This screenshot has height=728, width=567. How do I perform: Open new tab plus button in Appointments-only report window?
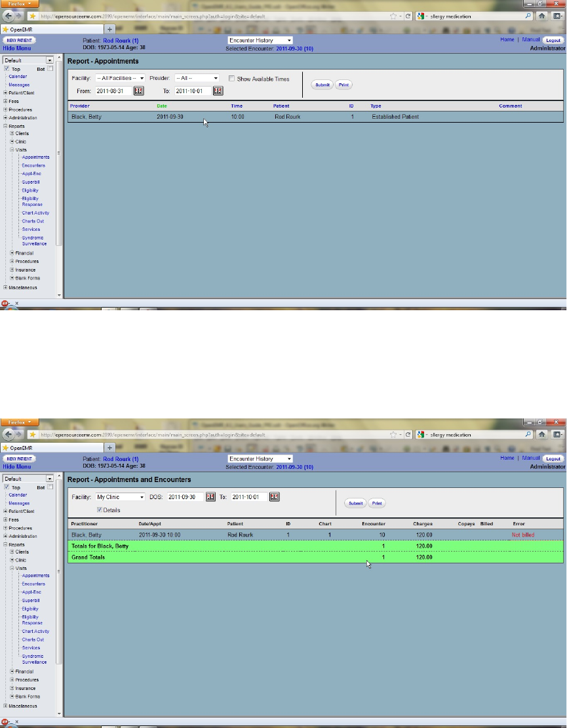109,30
